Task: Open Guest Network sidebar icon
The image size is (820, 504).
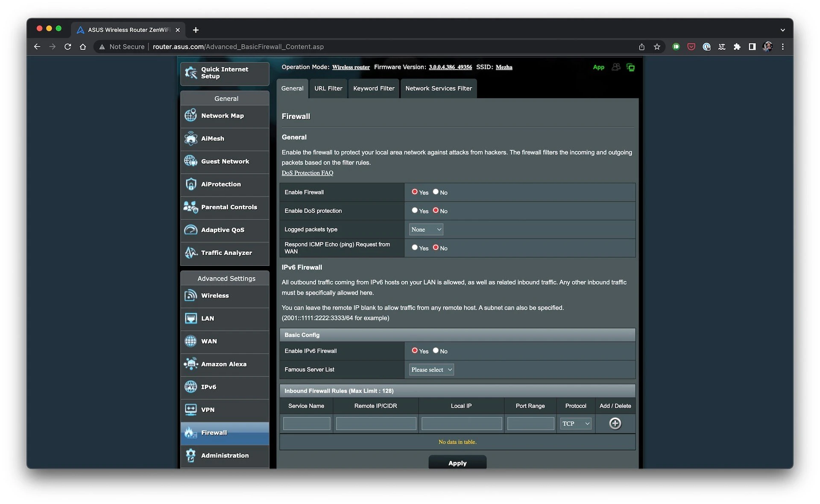Action: pos(190,161)
